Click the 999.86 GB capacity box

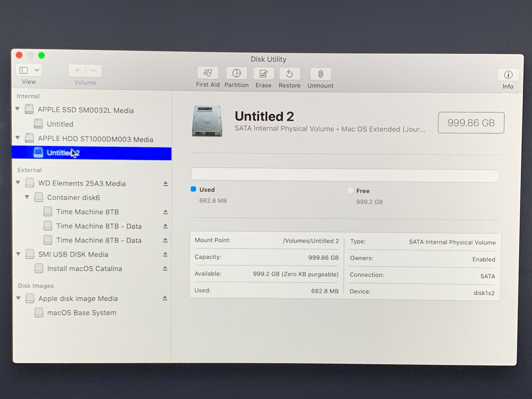471,123
